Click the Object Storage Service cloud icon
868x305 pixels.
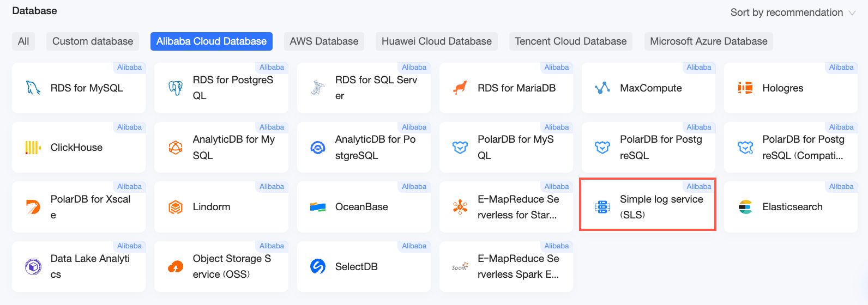coord(176,266)
